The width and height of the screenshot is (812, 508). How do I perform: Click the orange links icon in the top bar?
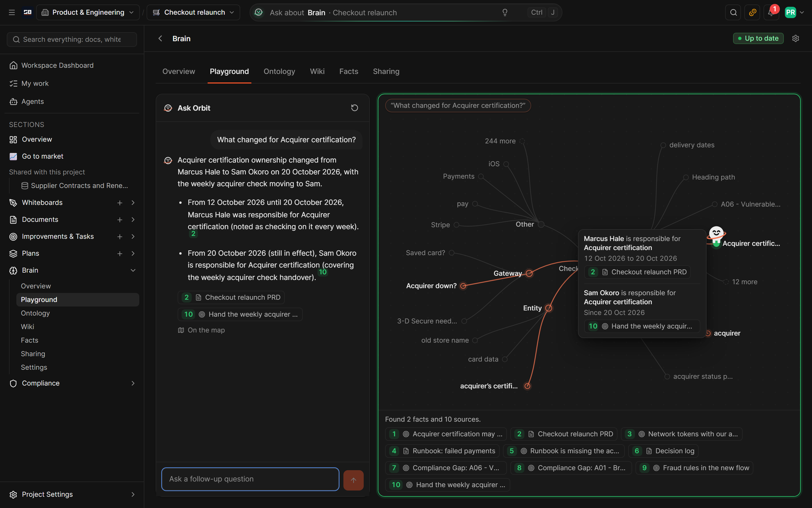pyautogui.click(x=752, y=12)
